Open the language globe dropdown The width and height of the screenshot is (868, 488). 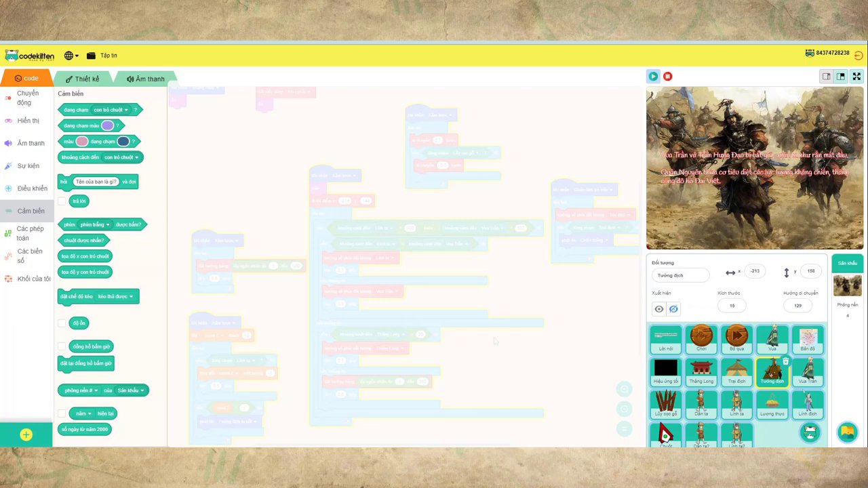point(71,56)
